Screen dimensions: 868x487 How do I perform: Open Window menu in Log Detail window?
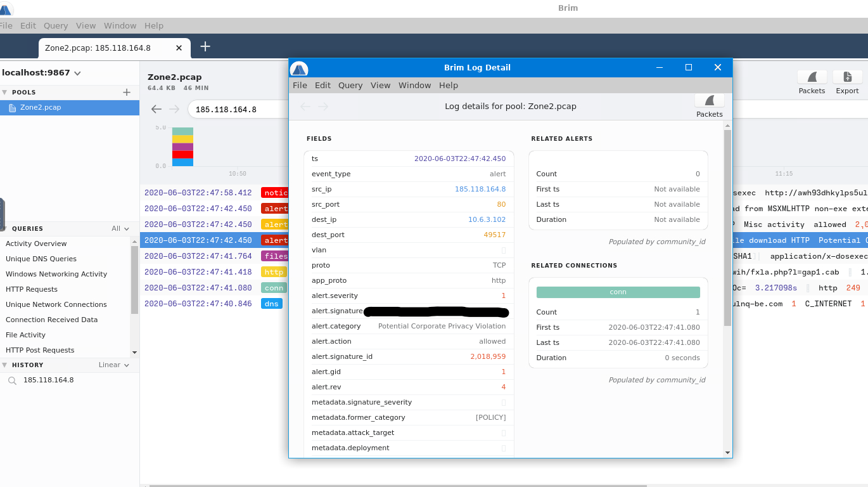[x=414, y=86]
